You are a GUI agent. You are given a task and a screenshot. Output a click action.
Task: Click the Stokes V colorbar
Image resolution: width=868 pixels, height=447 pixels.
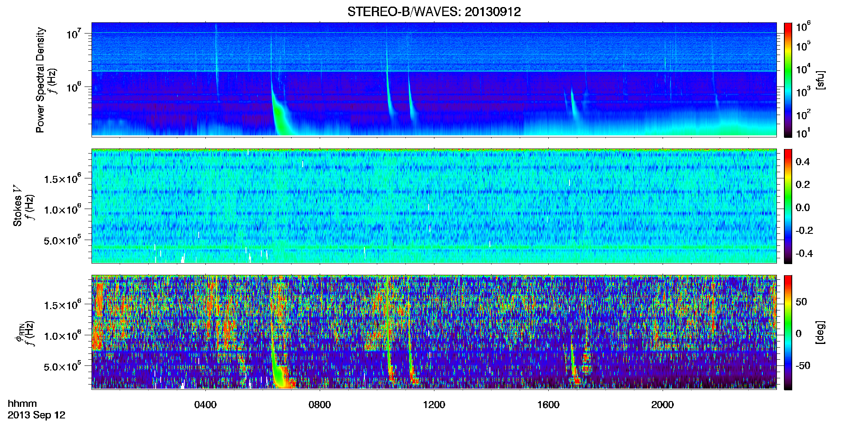[788, 206]
